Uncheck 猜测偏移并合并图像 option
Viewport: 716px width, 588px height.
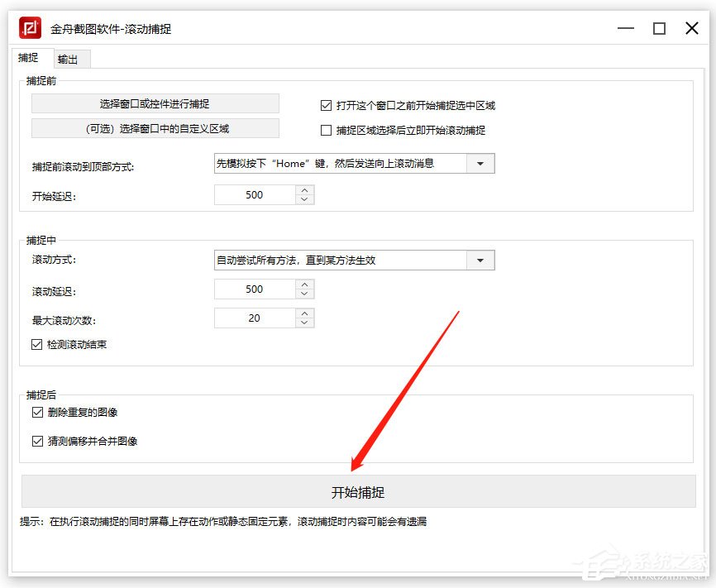pos(38,441)
